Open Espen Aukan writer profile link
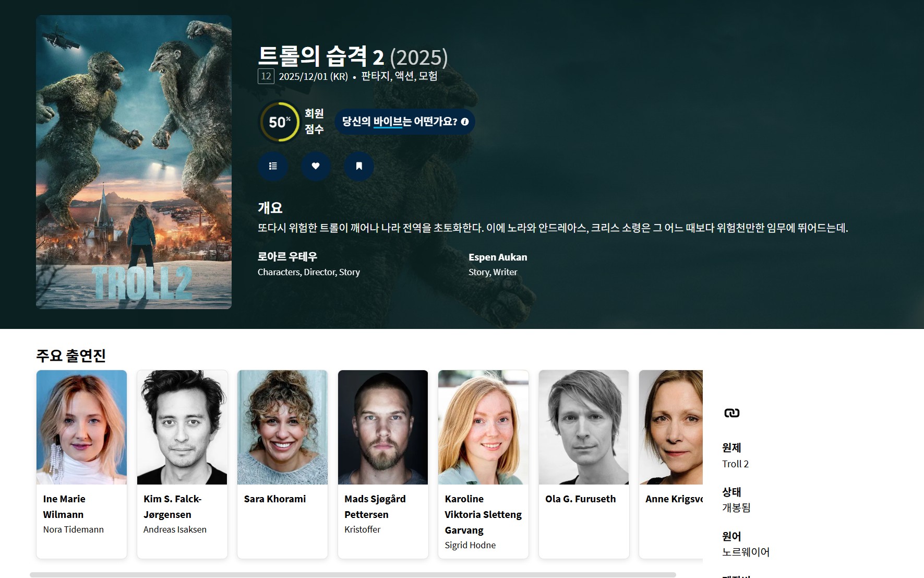 498,257
